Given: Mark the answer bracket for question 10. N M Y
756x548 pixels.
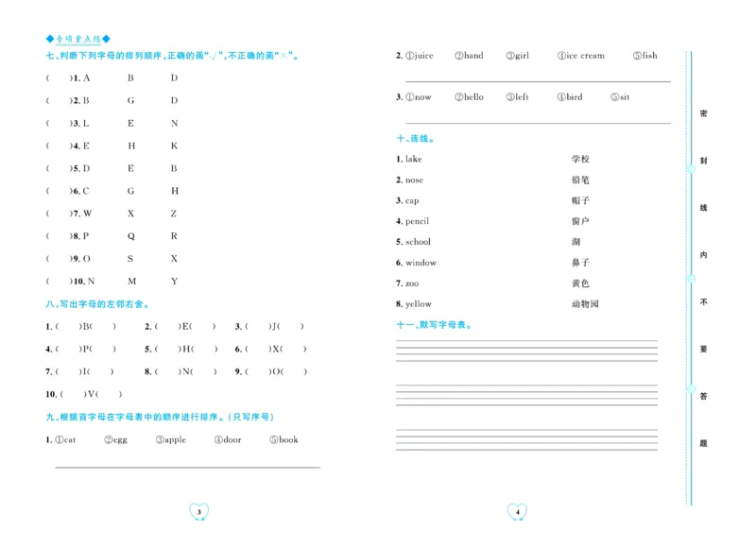Looking at the screenshot, I should [58, 282].
